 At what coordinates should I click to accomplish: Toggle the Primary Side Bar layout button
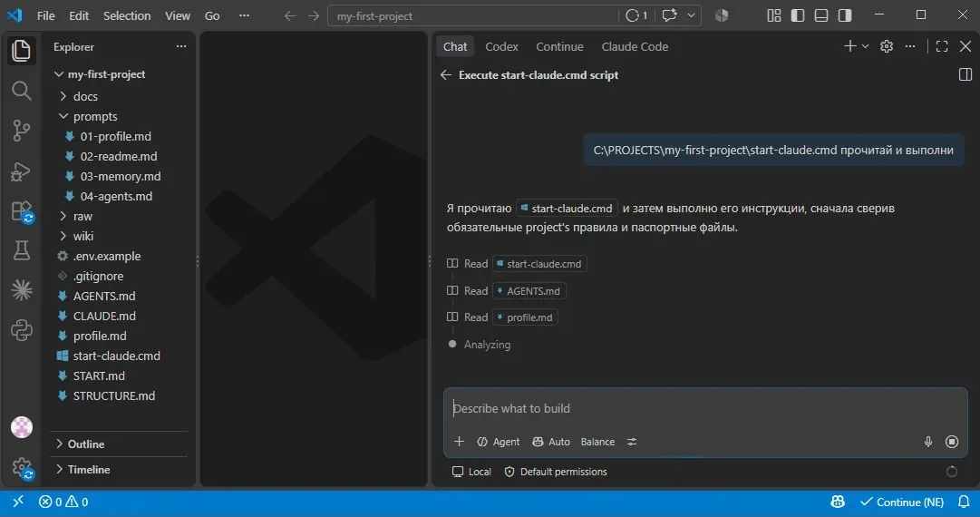tap(798, 15)
